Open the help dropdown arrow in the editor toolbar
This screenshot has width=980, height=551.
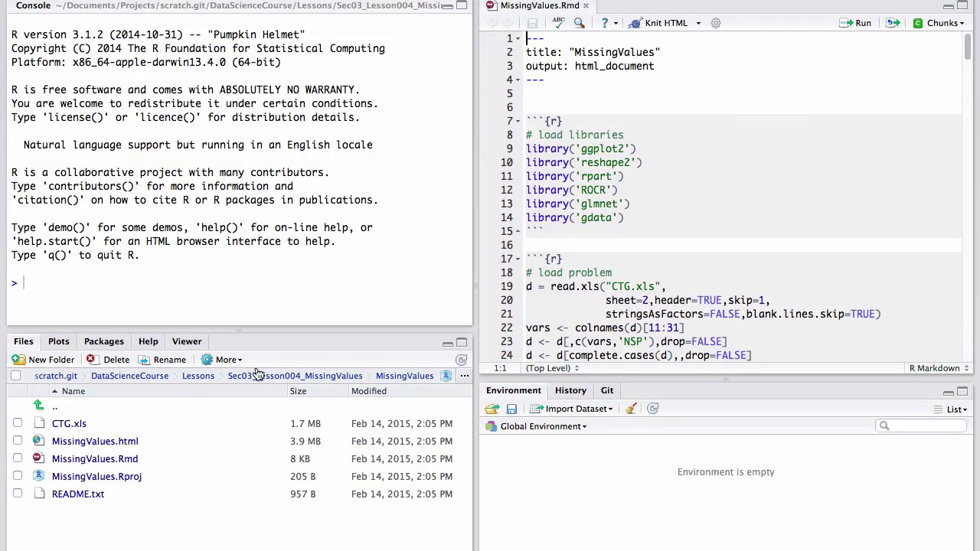click(616, 23)
